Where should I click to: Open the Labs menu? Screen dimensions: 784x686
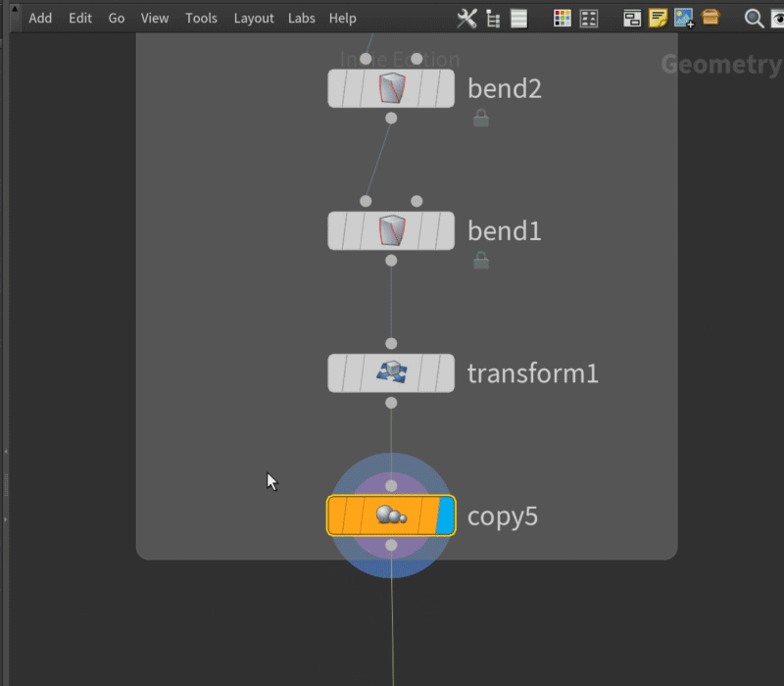(x=302, y=19)
